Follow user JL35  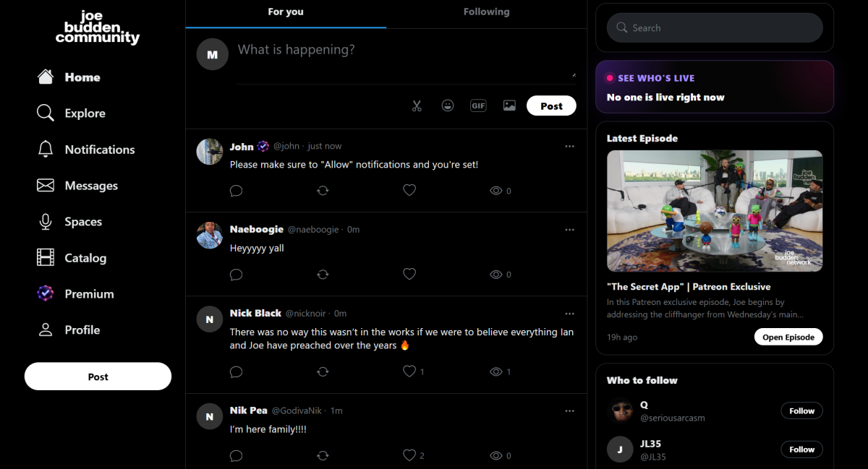[801, 449]
